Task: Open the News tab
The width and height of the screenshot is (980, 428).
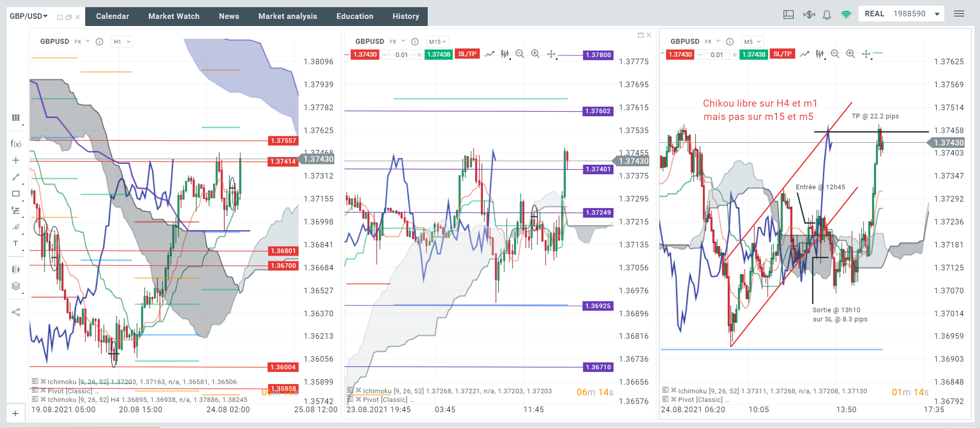Action: 229,16
